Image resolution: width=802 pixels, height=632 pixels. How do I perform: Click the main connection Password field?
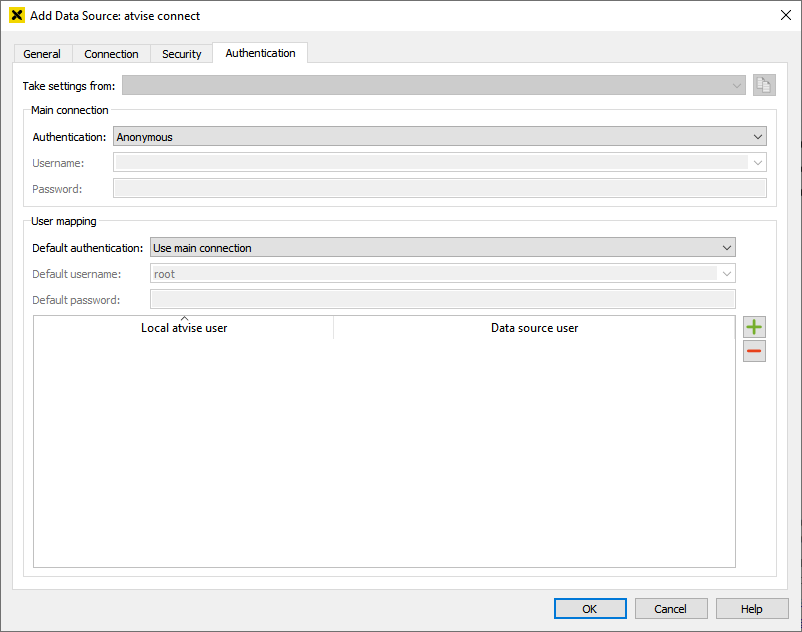(439, 188)
